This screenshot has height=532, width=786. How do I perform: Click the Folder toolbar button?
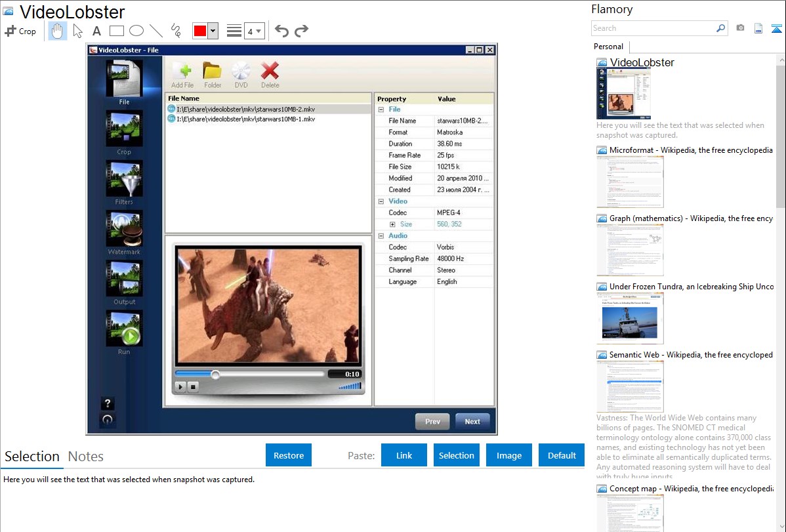point(213,75)
